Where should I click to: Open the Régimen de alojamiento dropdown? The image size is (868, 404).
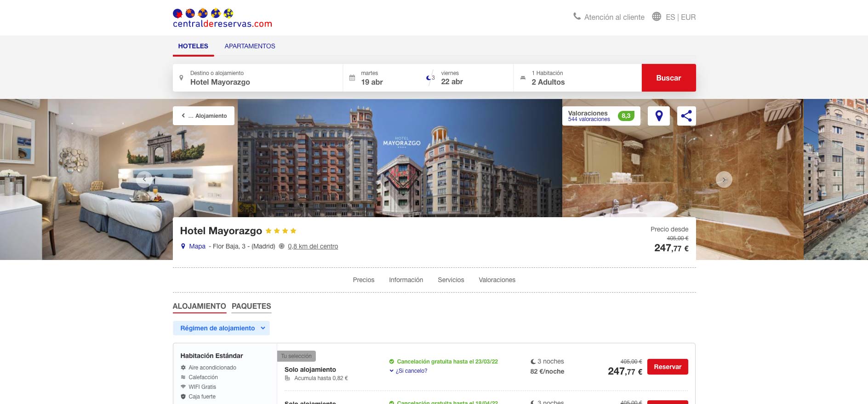(221, 328)
